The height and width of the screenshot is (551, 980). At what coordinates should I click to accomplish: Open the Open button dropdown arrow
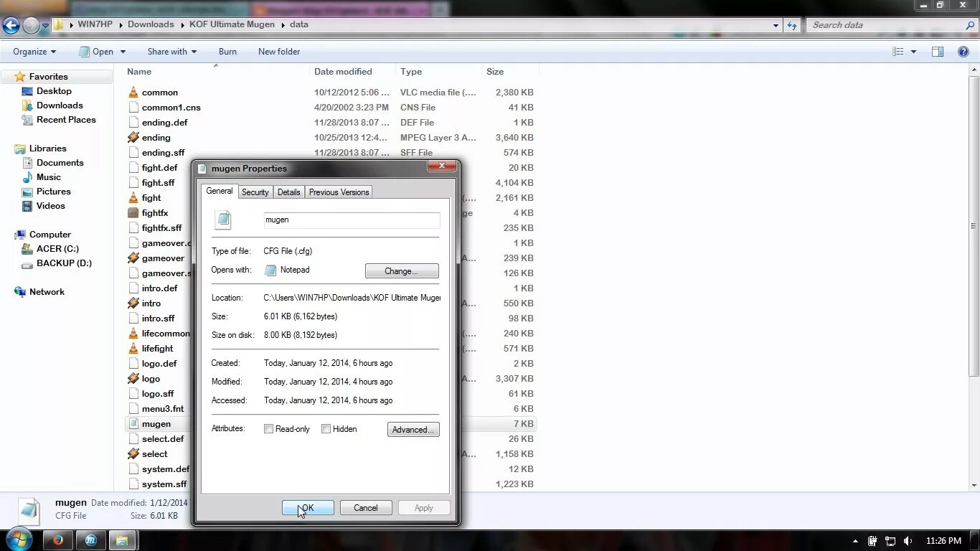tap(123, 52)
